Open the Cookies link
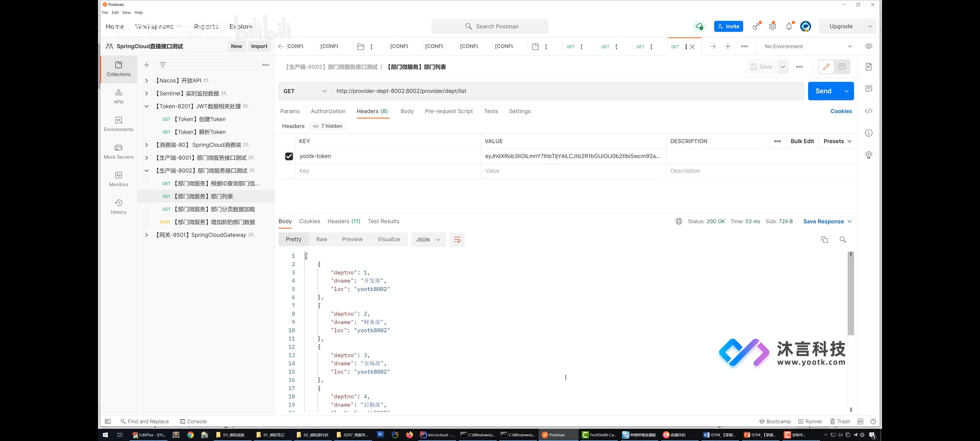 (x=841, y=111)
